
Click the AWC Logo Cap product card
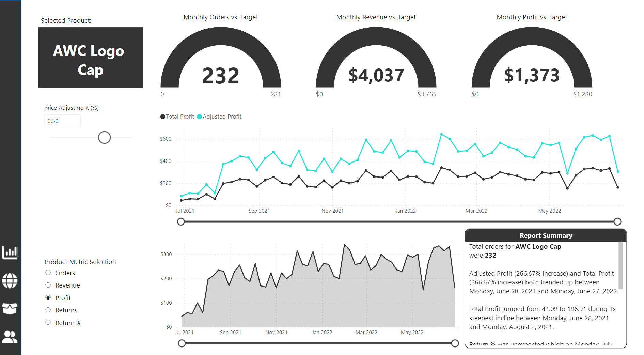91,58
